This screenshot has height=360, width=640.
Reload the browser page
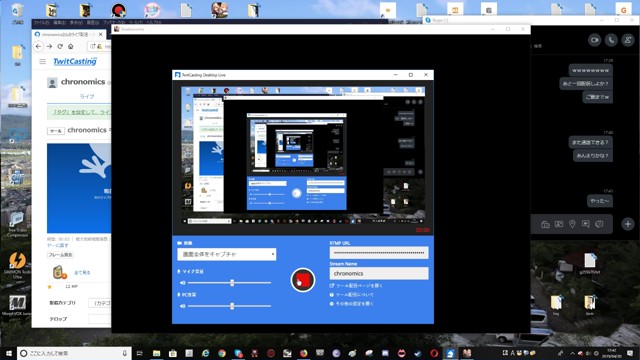[60, 47]
